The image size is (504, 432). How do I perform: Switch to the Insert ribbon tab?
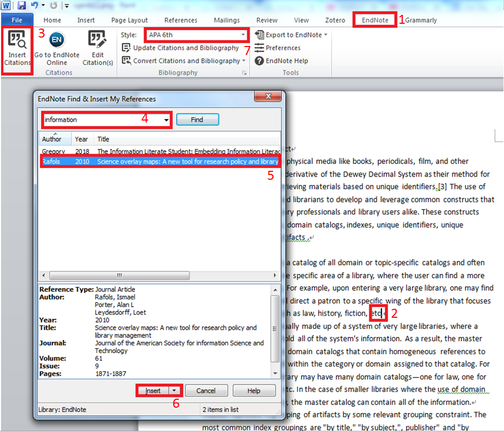pyautogui.click(x=86, y=20)
